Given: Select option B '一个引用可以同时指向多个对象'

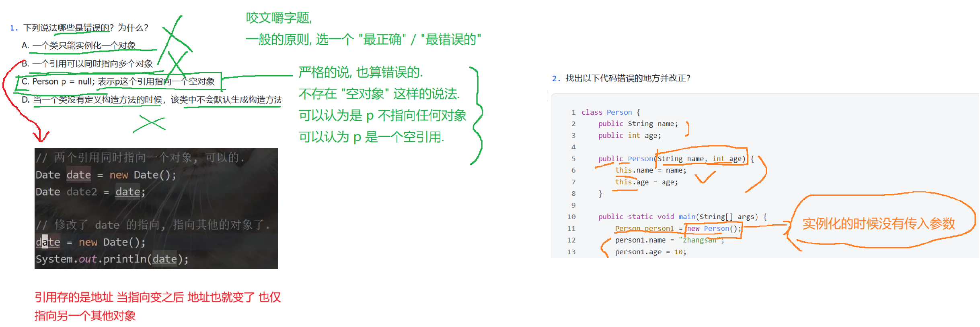Looking at the screenshot, I should (x=87, y=64).
